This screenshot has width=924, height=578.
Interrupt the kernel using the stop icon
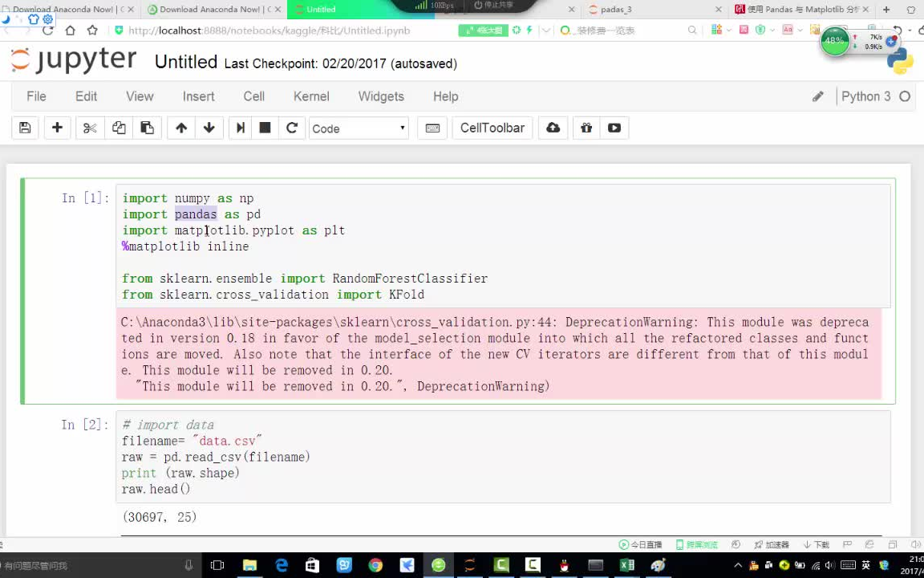(x=265, y=128)
